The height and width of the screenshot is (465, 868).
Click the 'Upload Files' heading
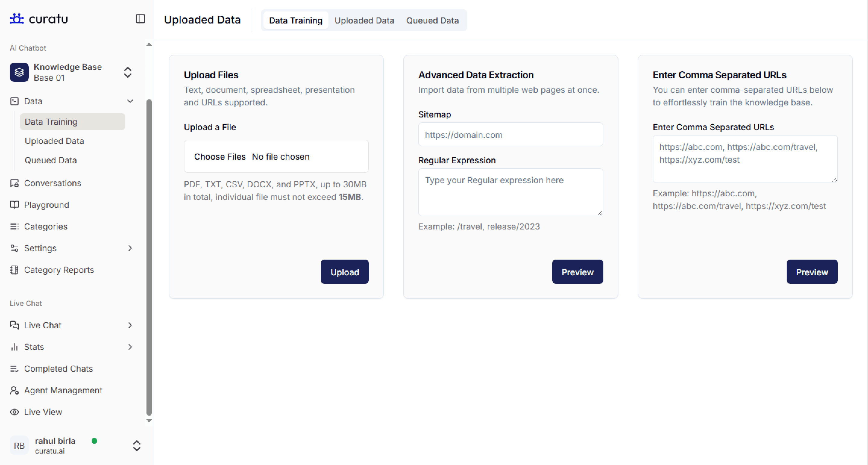(x=211, y=75)
